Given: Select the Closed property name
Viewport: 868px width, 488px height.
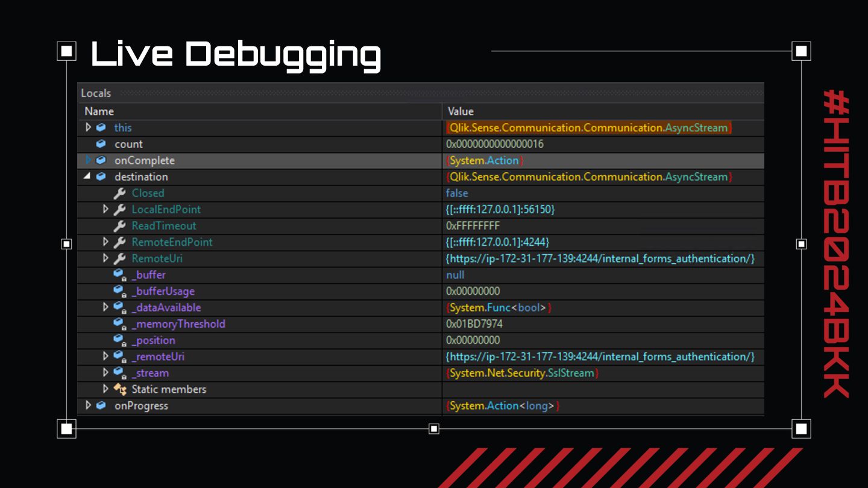Looking at the screenshot, I should (148, 193).
